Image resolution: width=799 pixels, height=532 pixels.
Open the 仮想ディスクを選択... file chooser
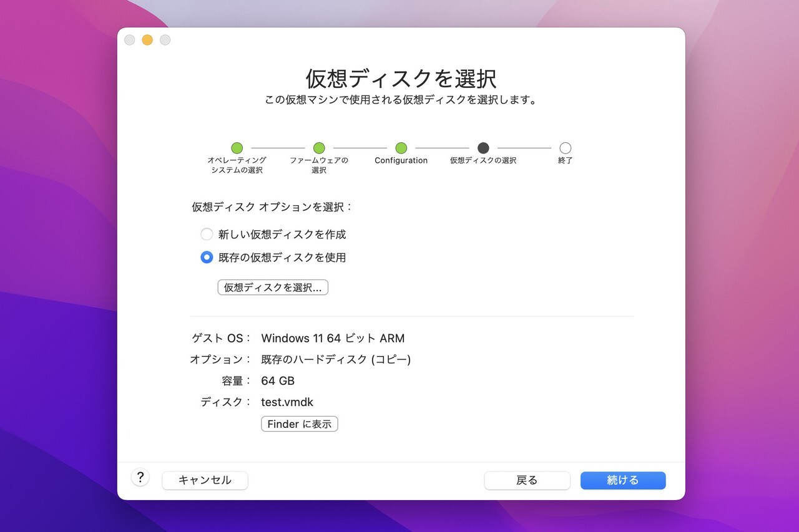pyautogui.click(x=273, y=288)
